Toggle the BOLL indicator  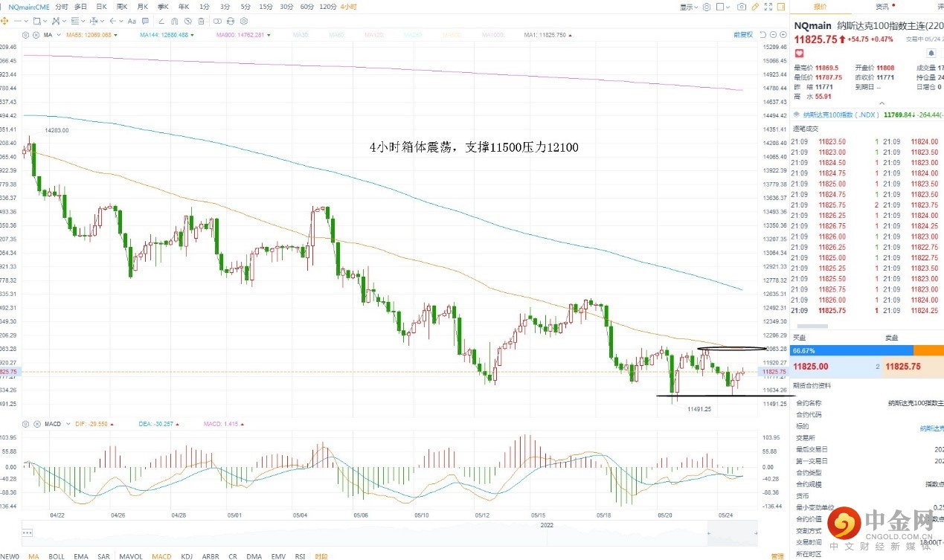click(57, 556)
